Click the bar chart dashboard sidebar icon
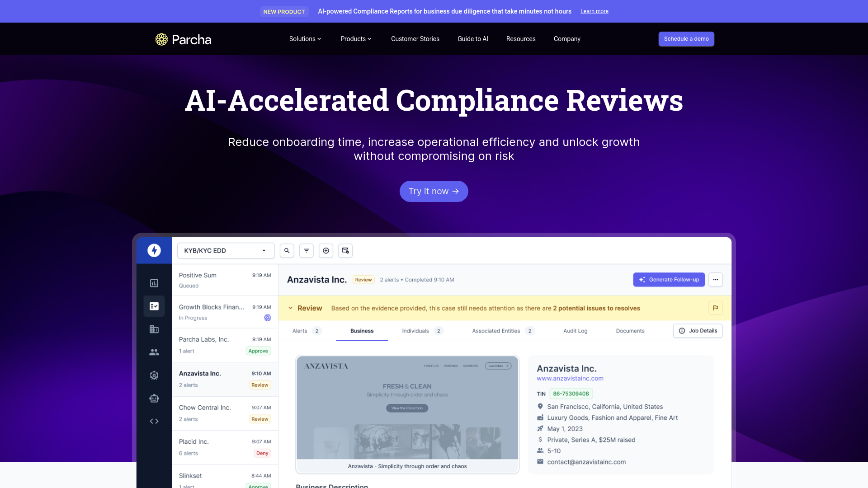 [154, 283]
